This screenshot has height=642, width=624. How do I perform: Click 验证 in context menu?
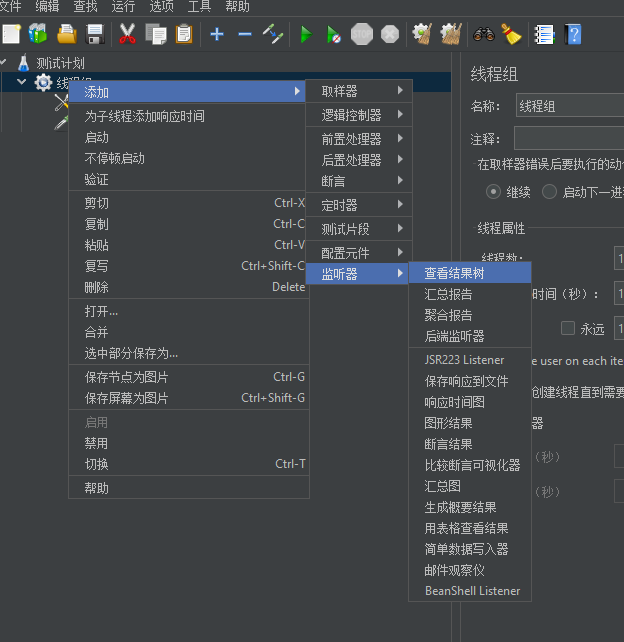(x=187, y=179)
